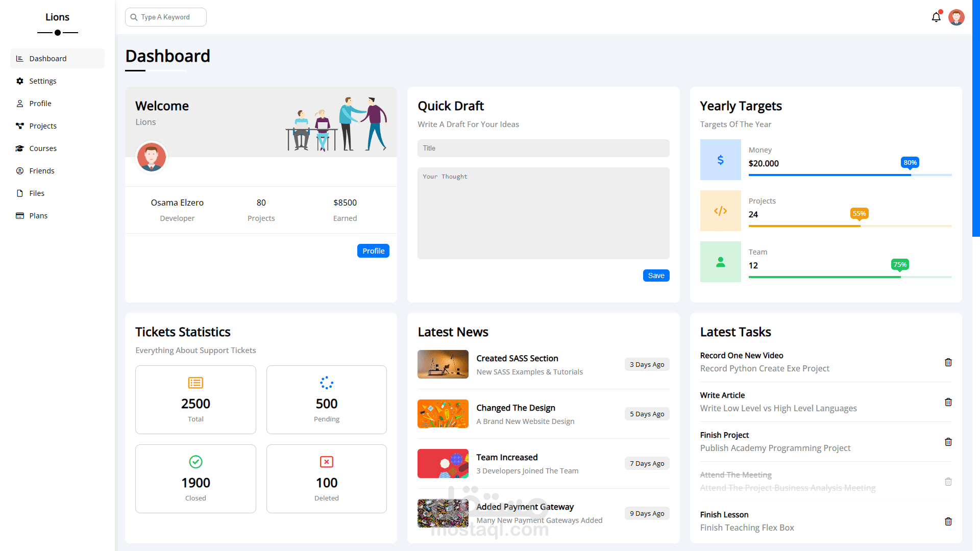Focus the Type A Keyword search field
Screen dimensions: 980x551
tap(166, 17)
